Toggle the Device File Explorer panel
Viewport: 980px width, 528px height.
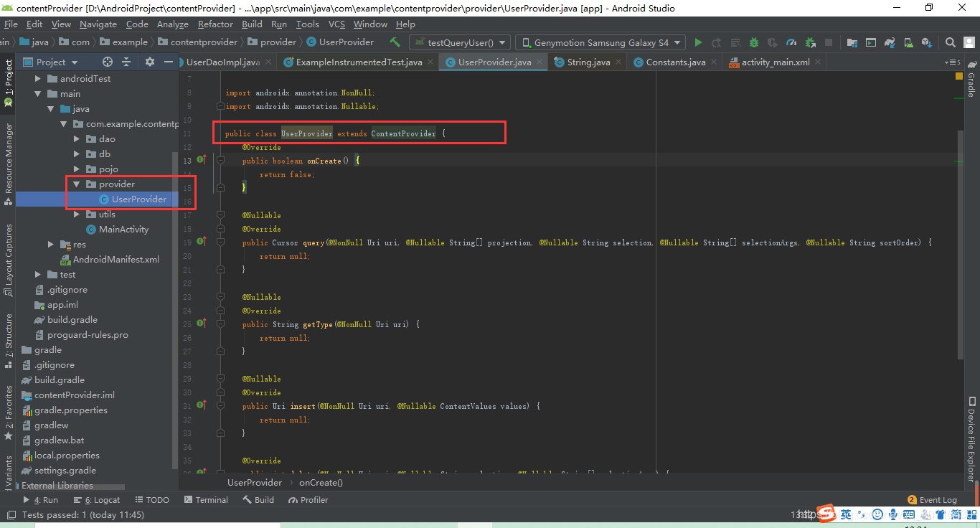971,439
